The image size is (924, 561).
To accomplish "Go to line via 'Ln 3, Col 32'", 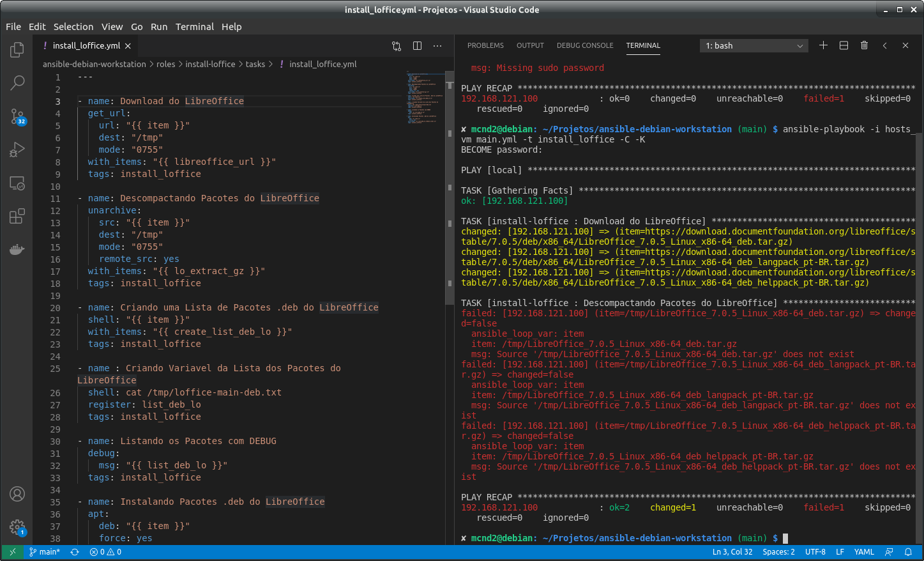I will click(x=732, y=552).
